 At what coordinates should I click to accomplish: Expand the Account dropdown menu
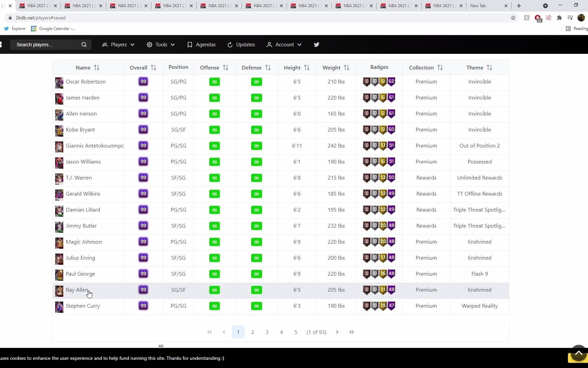coord(284,45)
